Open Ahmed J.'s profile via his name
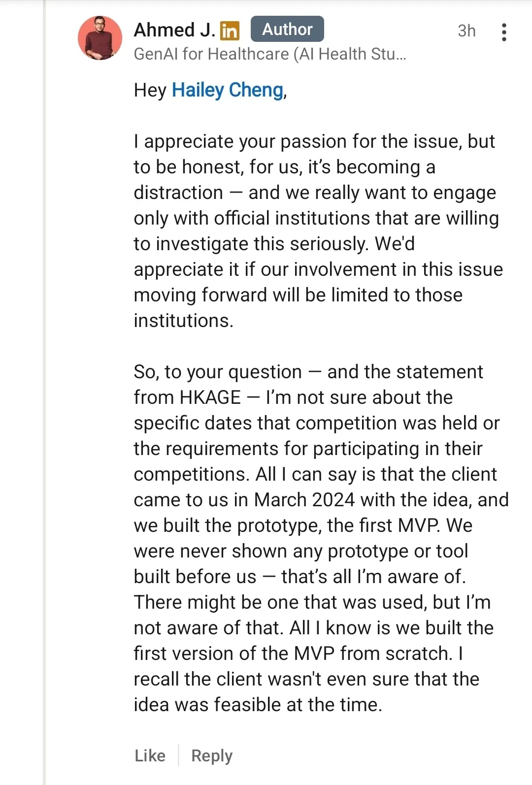The height and width of the screenshot is (785, 532). (174, 30)
